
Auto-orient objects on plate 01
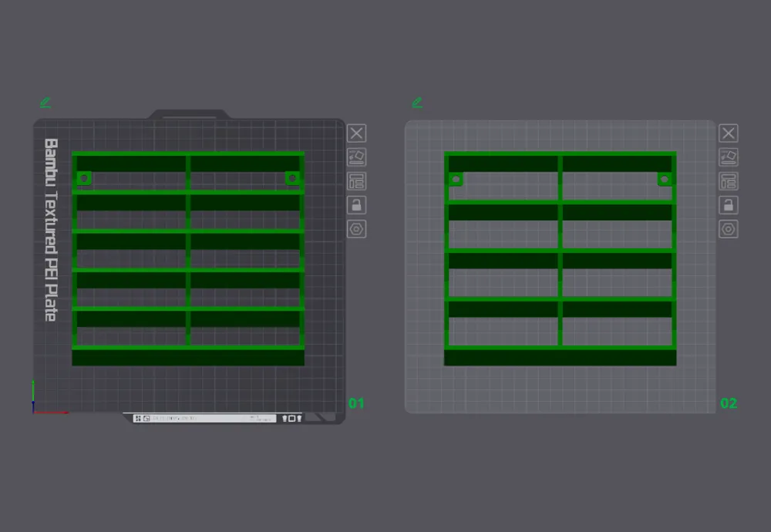[356, 157]
